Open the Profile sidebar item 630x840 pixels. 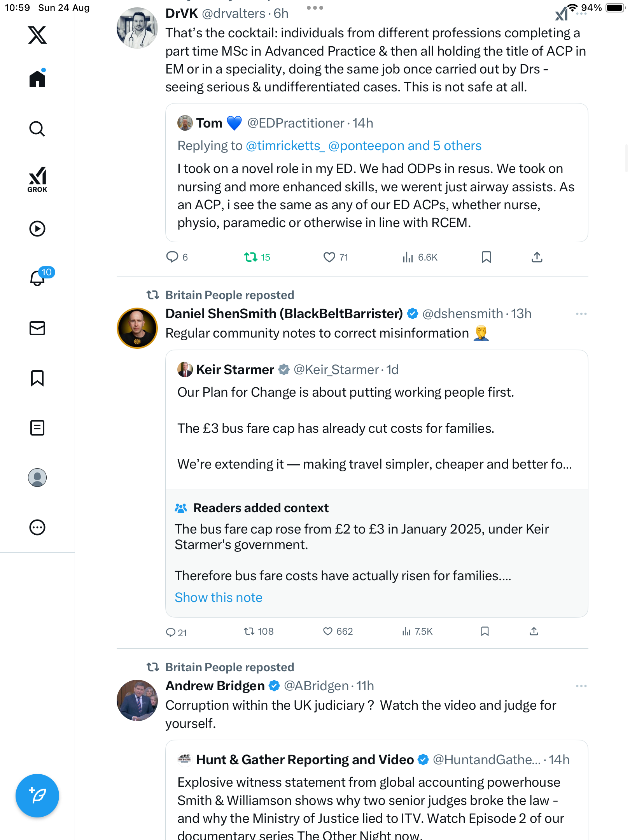click(x=37, y=478)
